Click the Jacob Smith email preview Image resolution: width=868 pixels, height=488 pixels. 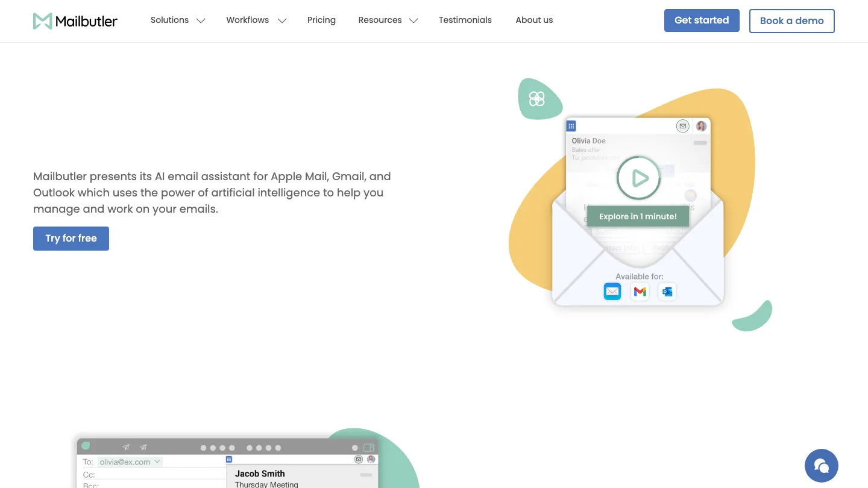point(301,476)
